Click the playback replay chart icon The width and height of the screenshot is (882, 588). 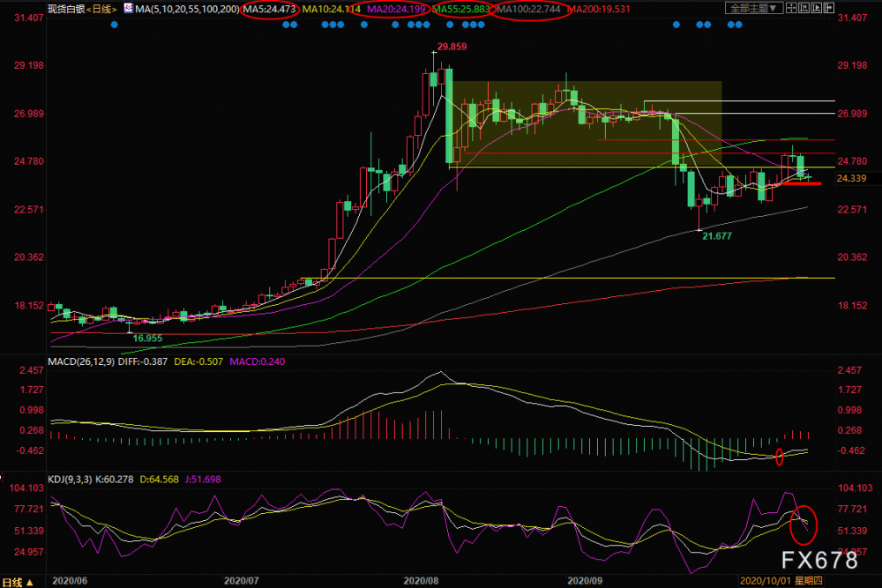(816, 8)
